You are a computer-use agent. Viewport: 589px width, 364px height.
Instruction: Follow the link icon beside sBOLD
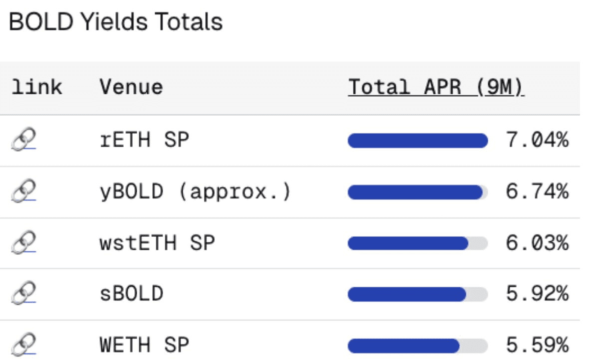click(x=23, y=294)
